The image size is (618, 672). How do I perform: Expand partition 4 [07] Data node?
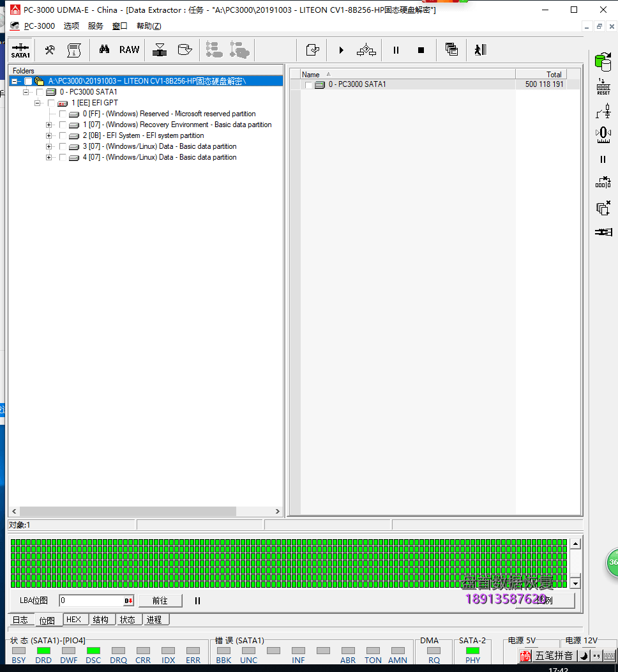[49, 157]
